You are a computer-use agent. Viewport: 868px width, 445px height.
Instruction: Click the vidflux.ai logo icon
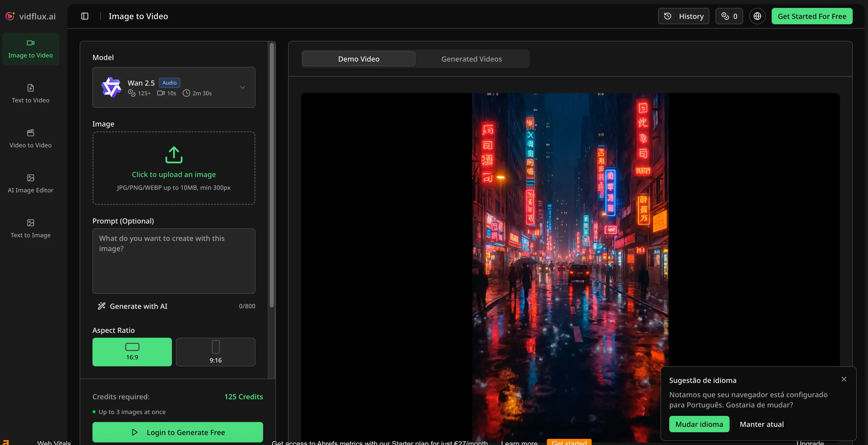(10, 16)
